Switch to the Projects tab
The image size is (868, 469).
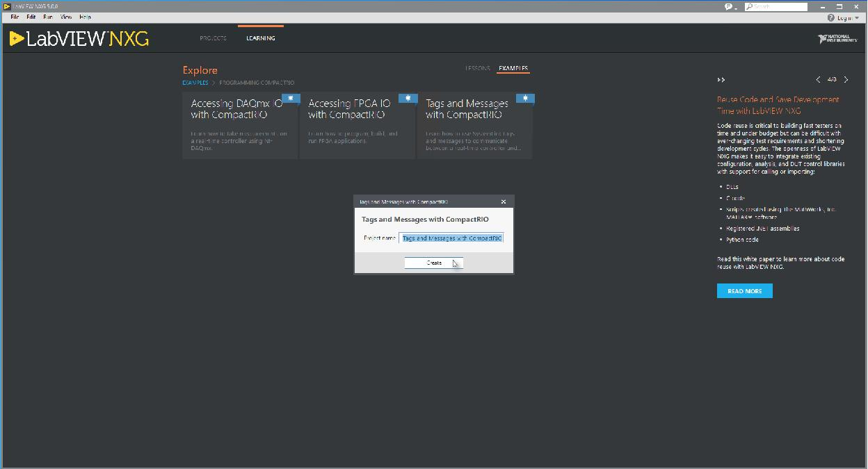(x=213, y=38)
